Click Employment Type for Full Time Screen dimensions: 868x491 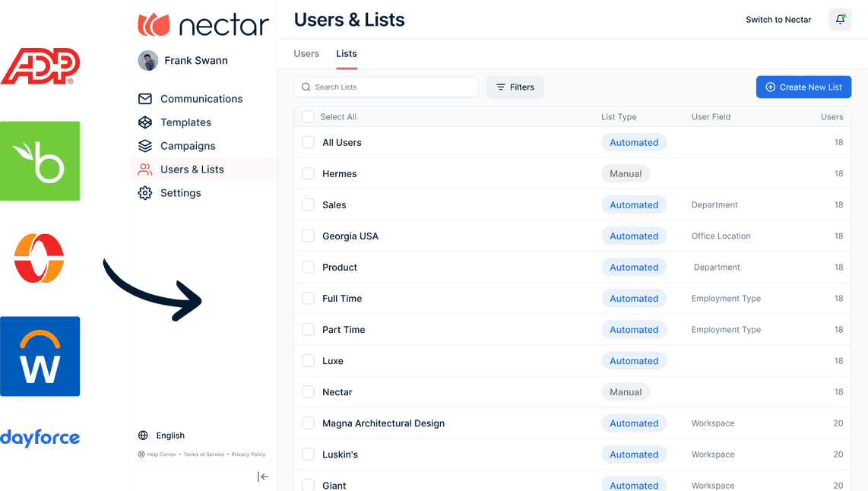click(726, 299)
